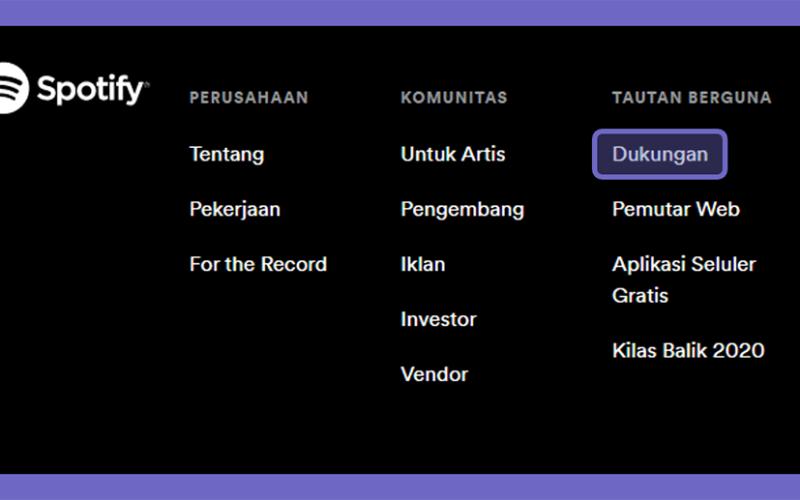800x500 pixels.
Task: Click the purple bar below the footer
Action: pyautogui.click(x=400, y=487)
